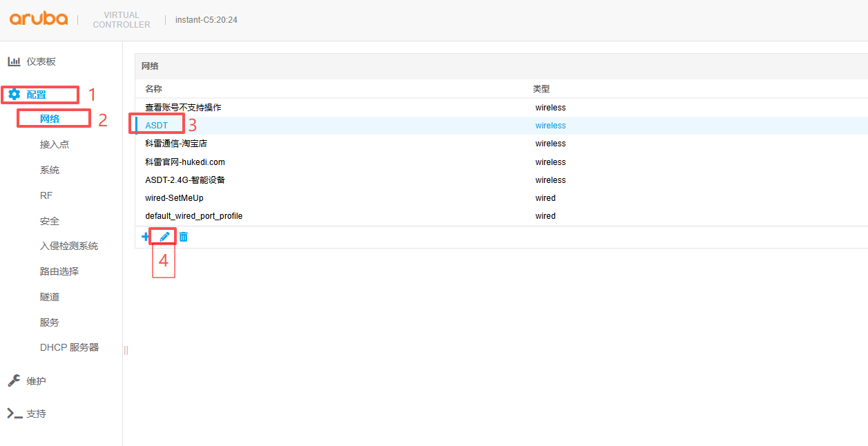Image resolution: width=868 pixels, height=446 pixels.
Task: Click the add network plus icon
Action: pyautogui.click(x=145, y=237)
